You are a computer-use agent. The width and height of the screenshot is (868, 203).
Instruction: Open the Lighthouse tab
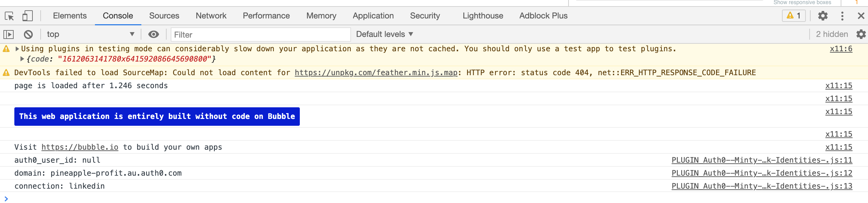483,16
